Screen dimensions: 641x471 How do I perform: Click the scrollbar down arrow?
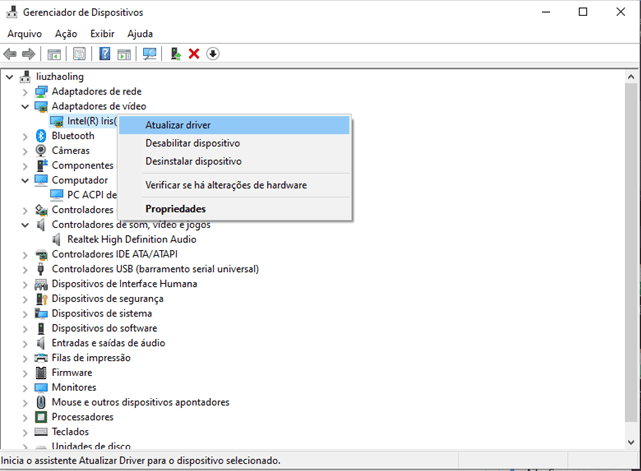tap(631, 442)
